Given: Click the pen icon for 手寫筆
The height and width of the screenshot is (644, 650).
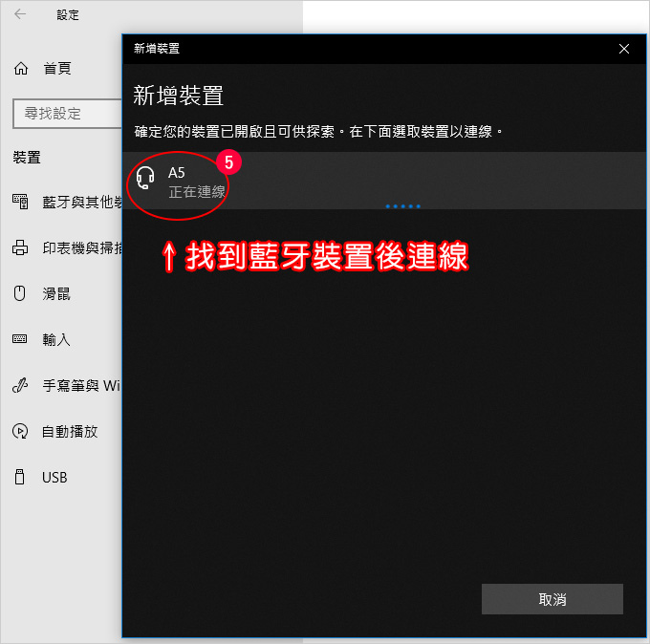Looking at the screenshot, I should point(20,385).
